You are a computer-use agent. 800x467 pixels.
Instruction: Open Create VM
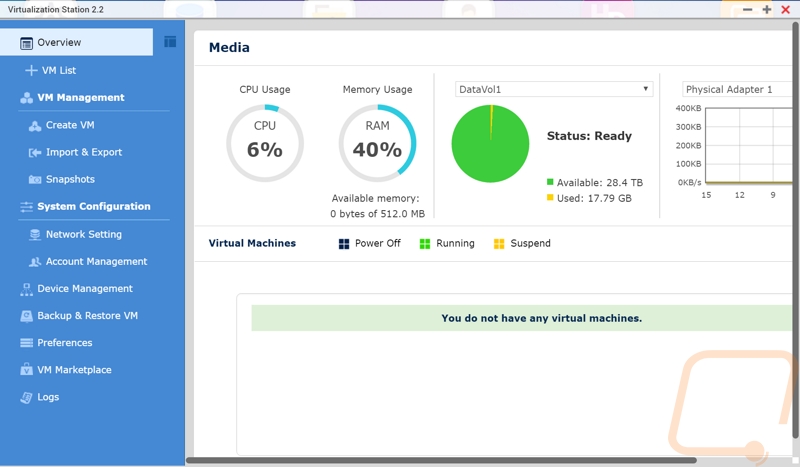coord(70,125)
